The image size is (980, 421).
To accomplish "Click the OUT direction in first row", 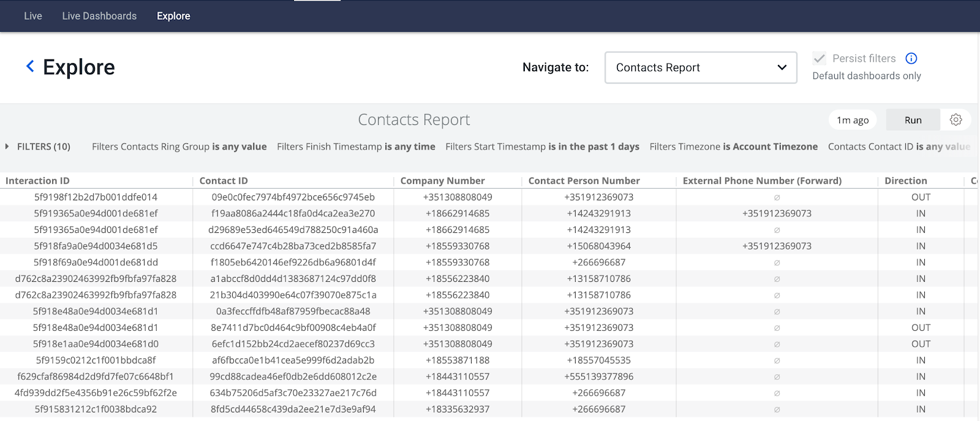I will pos(921,197).
